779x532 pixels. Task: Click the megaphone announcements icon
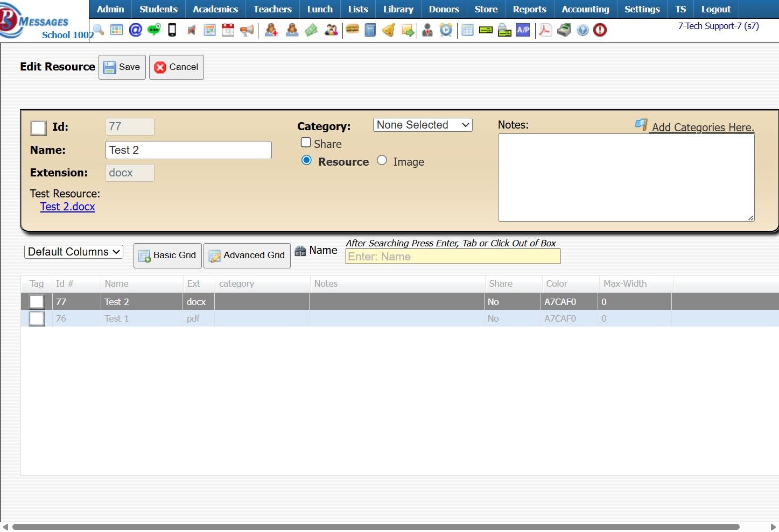247,30
